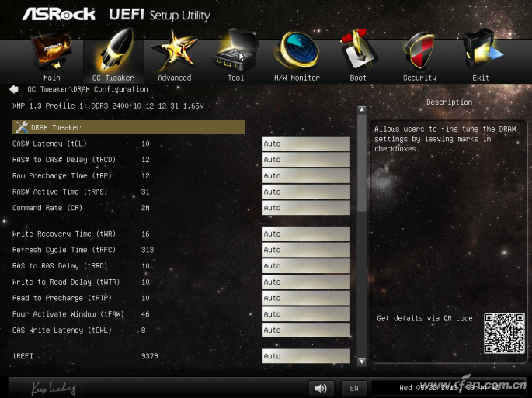Open the tREFI Auto field

(306, 356)
